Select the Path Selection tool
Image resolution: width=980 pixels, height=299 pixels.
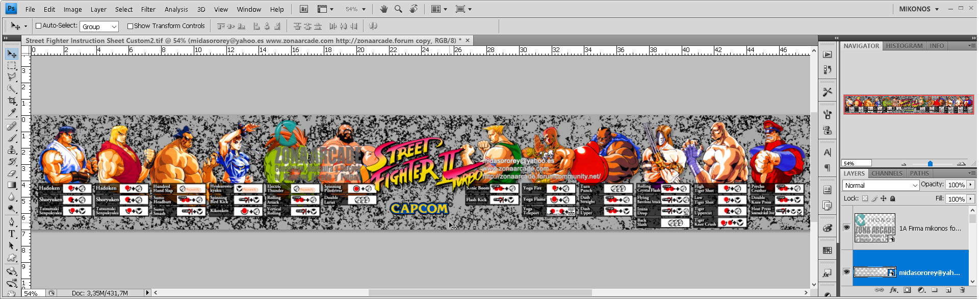pyautogui.click(x=12, y=245)
